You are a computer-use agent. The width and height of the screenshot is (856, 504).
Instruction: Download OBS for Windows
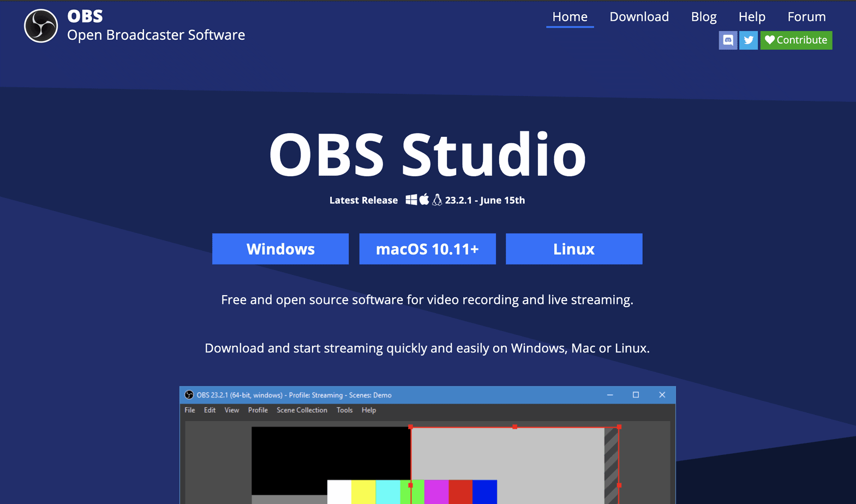(x=280, y=249)
